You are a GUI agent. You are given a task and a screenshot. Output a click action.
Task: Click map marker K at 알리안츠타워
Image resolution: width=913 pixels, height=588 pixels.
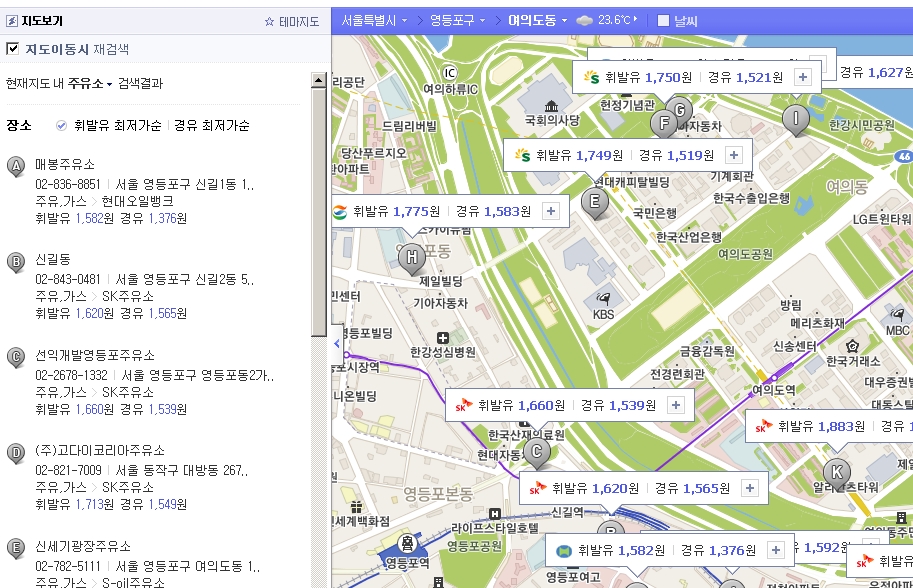[837, 473]
